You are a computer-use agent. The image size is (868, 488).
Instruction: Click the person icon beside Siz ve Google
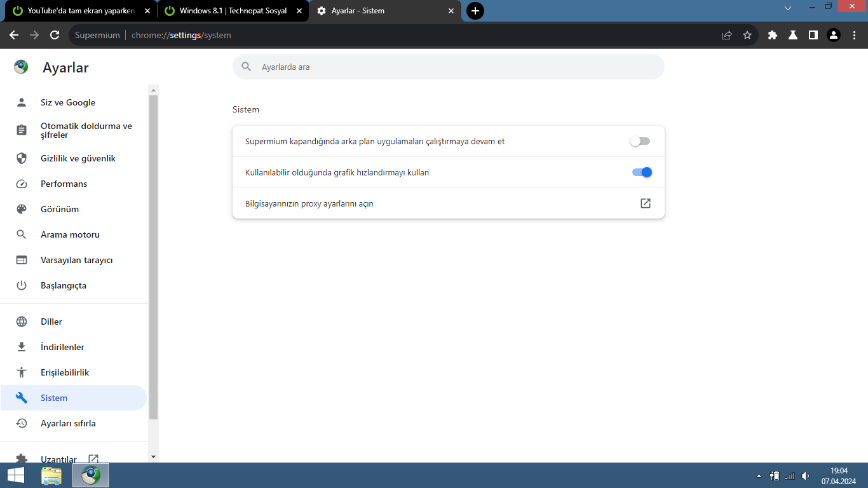(x=22, y=102)
